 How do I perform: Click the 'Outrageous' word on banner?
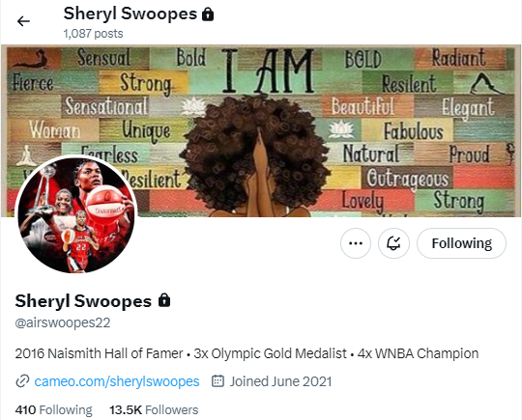point(408,179)
